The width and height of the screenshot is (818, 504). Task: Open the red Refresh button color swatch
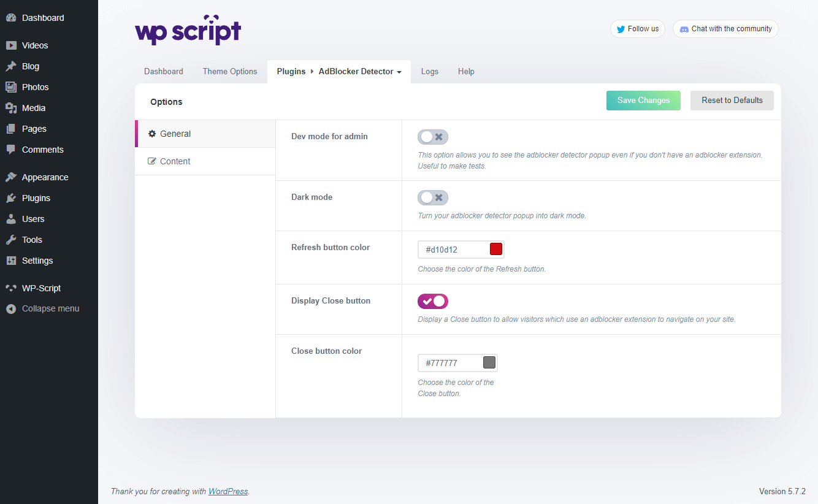[496, 250]
